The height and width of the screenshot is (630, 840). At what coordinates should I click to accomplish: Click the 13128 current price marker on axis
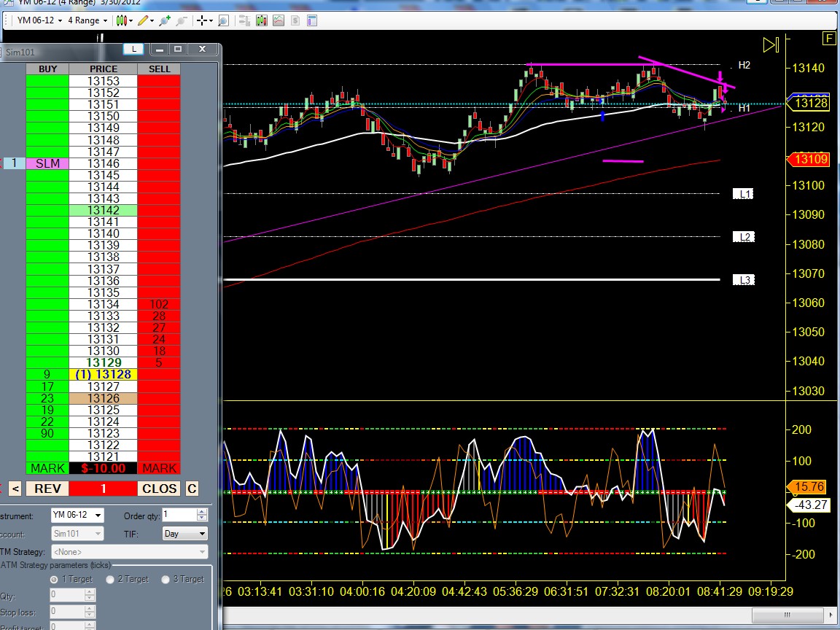point(808,103)
